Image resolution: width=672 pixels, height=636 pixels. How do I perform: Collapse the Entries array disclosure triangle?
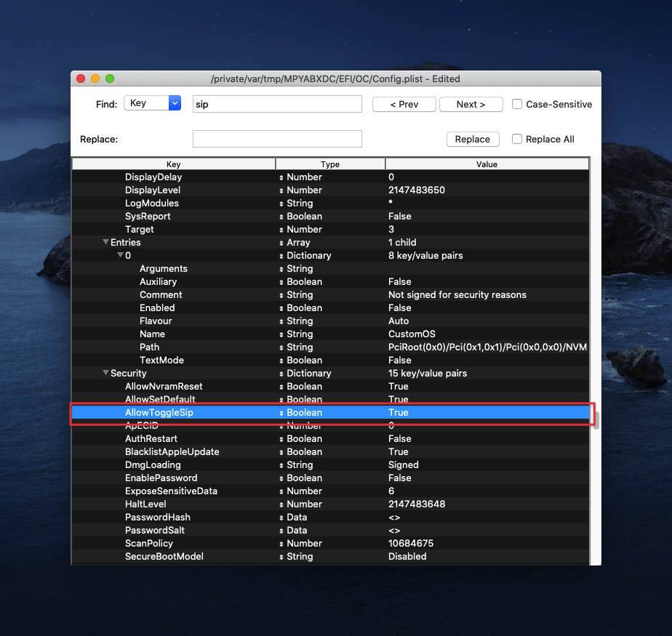tap(105, 242)
